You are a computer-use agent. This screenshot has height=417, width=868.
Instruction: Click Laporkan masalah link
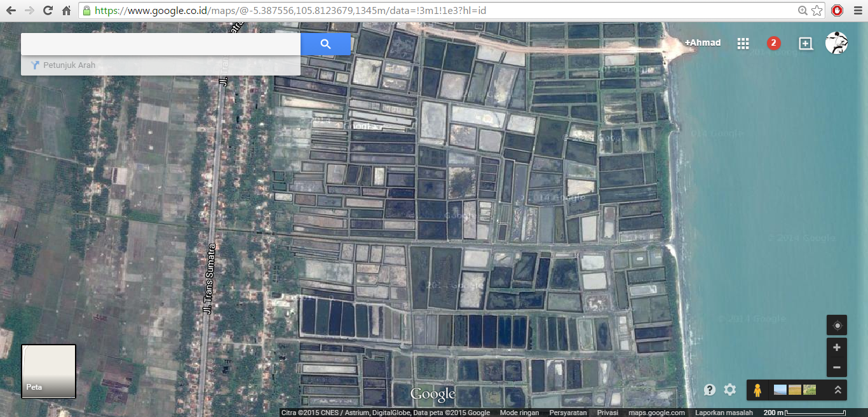pos(724,413)
